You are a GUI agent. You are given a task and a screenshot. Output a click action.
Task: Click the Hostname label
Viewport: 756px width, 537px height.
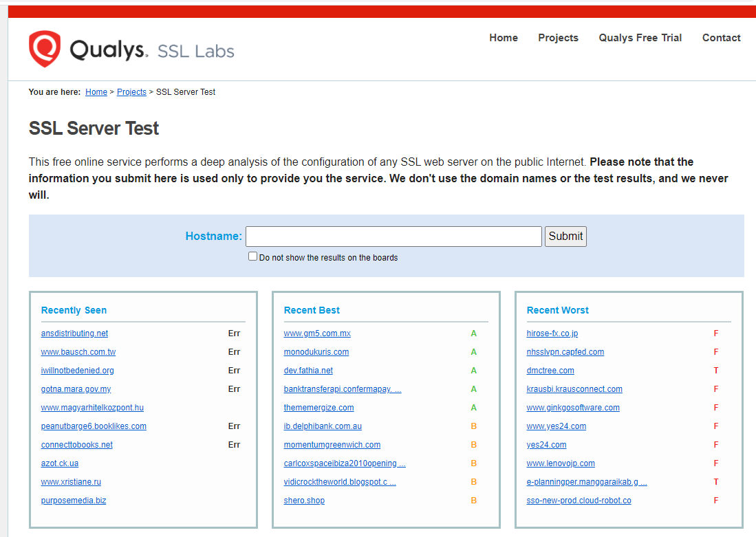tap(213, 237)
